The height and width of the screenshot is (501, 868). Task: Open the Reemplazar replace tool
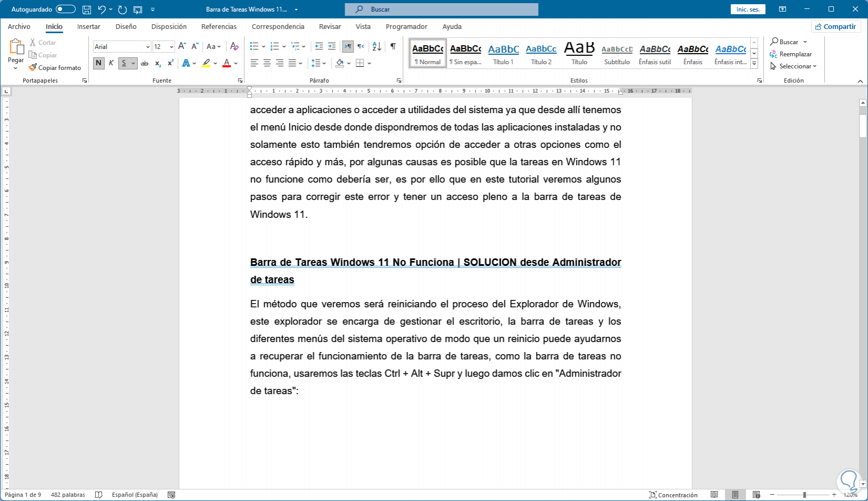tap(791, 54)
